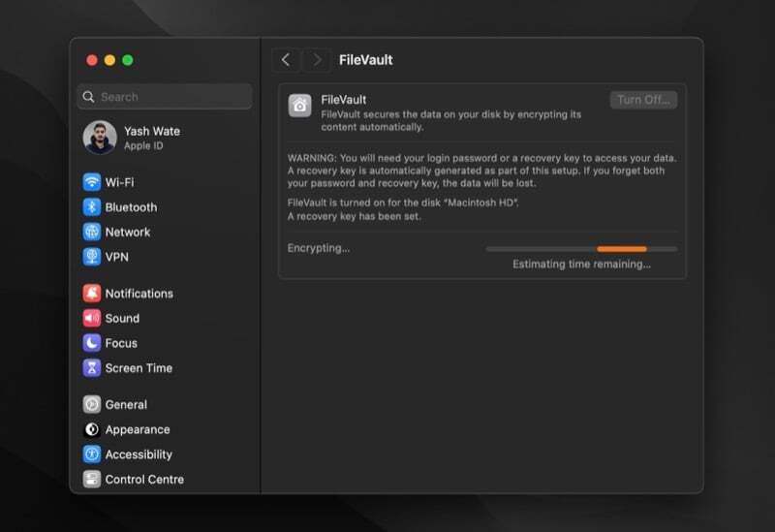Screen dimensions: 775x532
Task: Click the green zoom window button
Action: (x=128, y=60)
